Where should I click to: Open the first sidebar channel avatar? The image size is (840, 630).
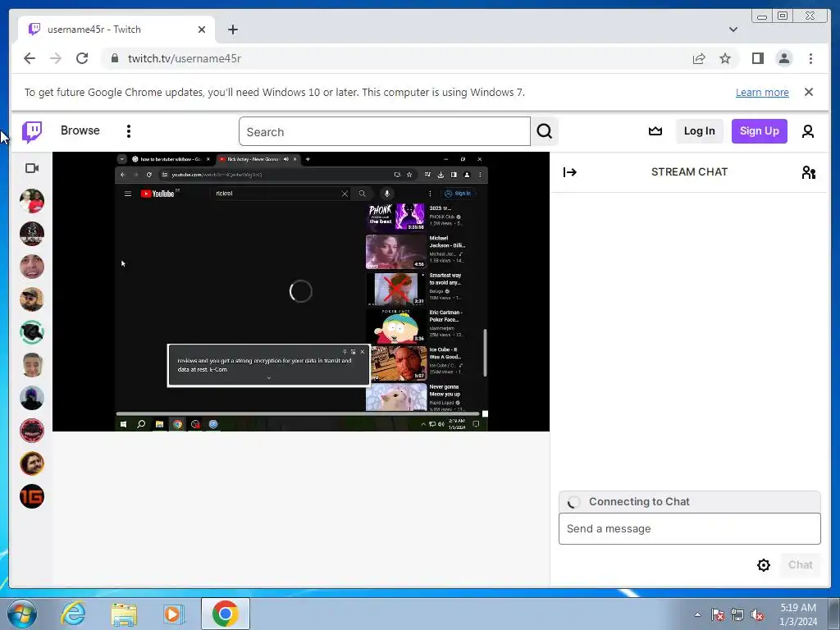click(x=32, y=201)
